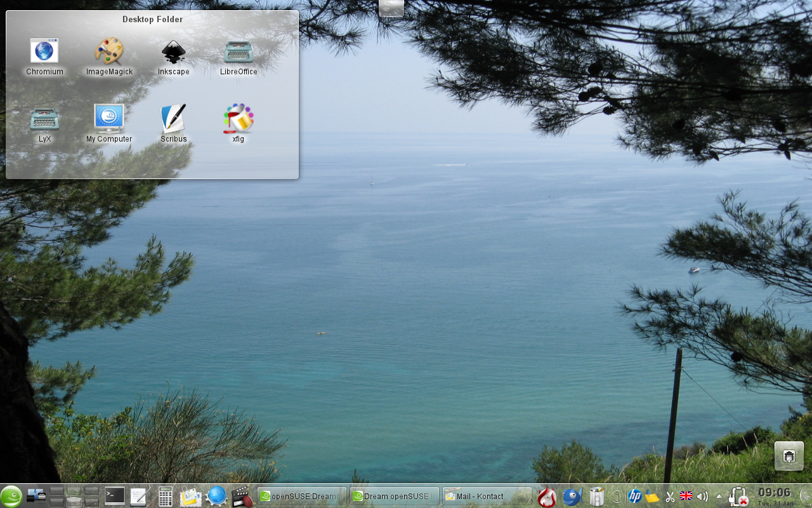Open the openSUSE application launcher menu
This screenshot has height=508, width=812.
pos(11,496)
